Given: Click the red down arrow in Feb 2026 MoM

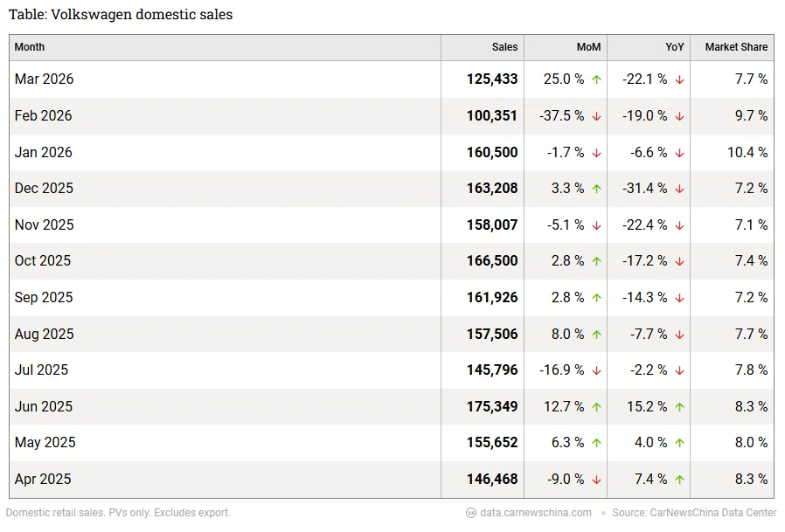Looking at the screenshot, I should tap(596, 116).
